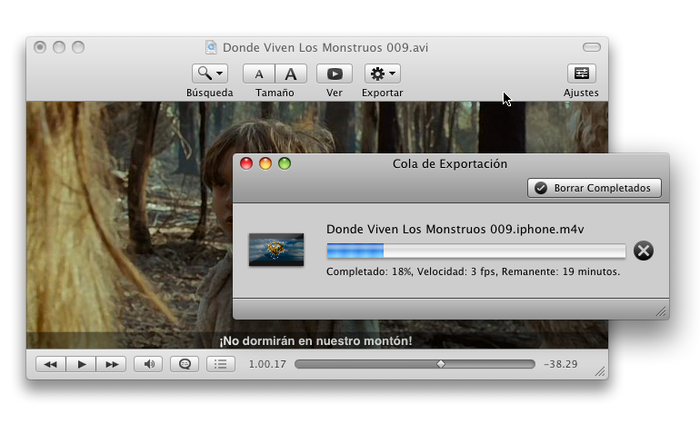Close the main player window
The width and height of the screenshot is (700, 443).
coord(40,47)
